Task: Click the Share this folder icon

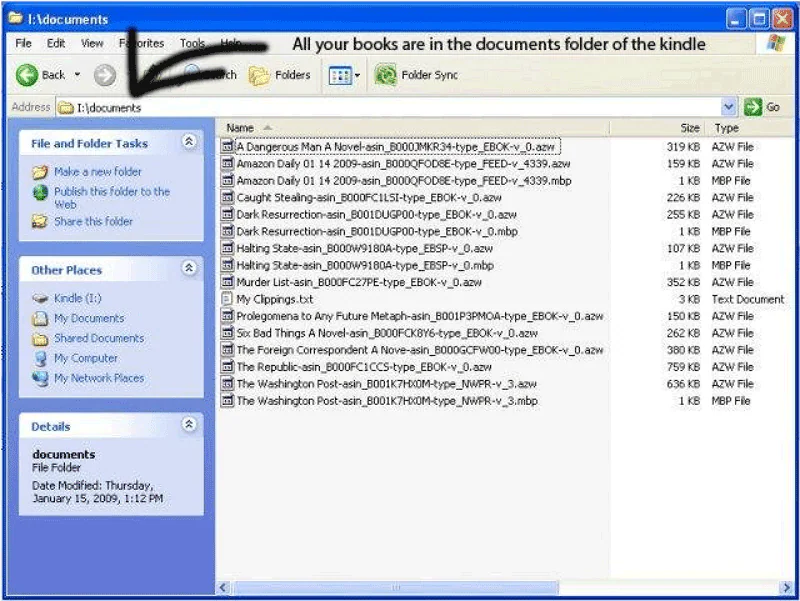Action: 40,221
